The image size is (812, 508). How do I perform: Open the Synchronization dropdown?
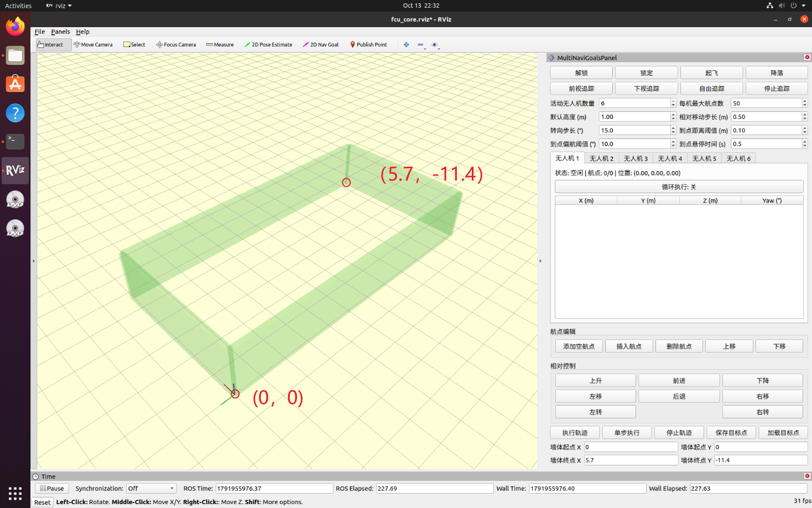[x=151, y=489]
